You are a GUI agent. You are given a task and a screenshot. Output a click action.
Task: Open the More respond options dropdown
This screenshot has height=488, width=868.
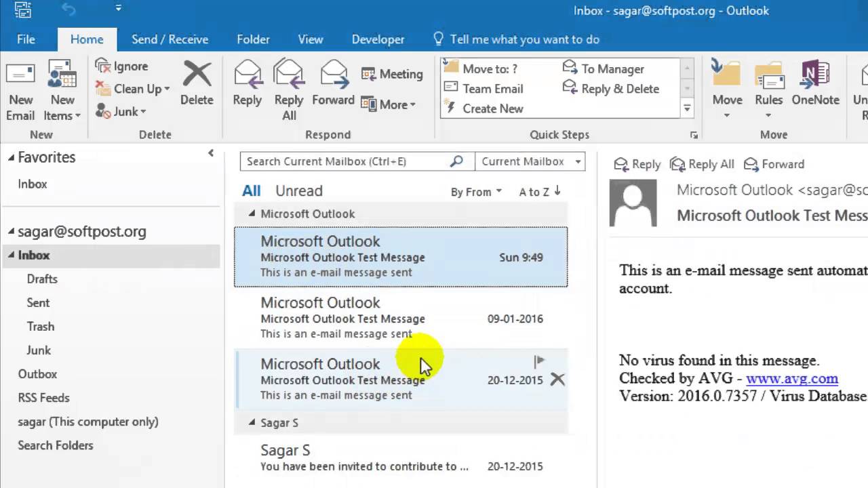tap(389, 104)
